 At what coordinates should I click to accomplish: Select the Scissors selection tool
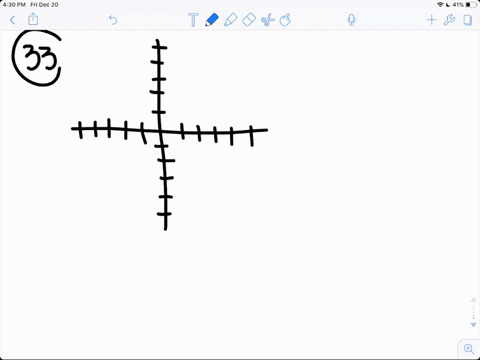pyautogui.click(x=267, y=20)
